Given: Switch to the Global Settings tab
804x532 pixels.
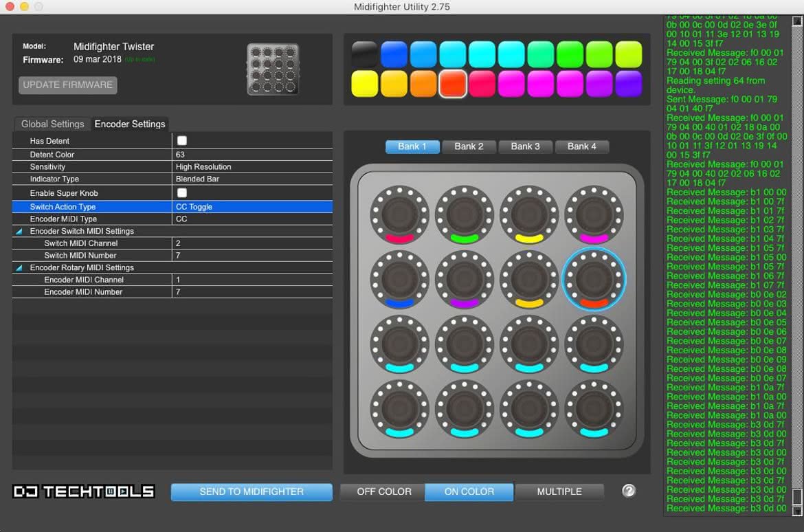Looking at the screenshot, I should 52,124.
